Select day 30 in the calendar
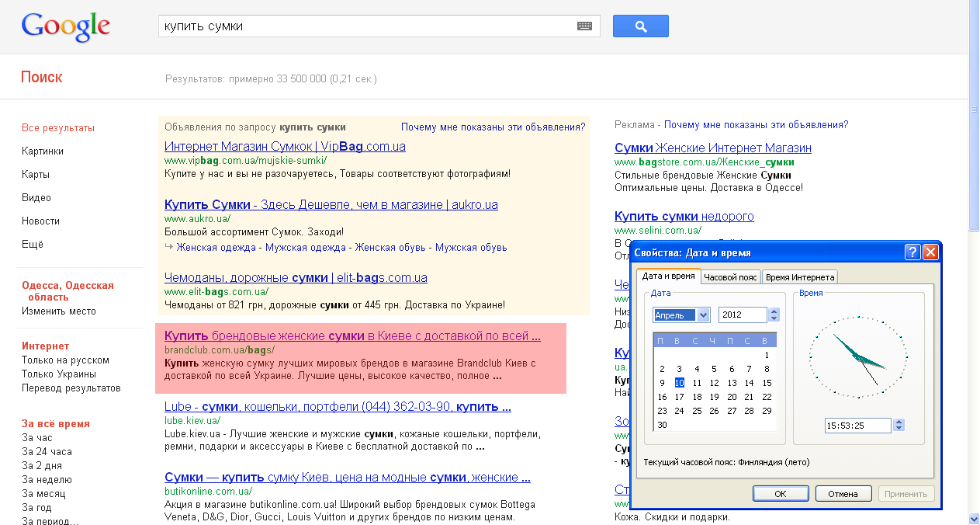The image size is (980, 525). tap(662, 425)
